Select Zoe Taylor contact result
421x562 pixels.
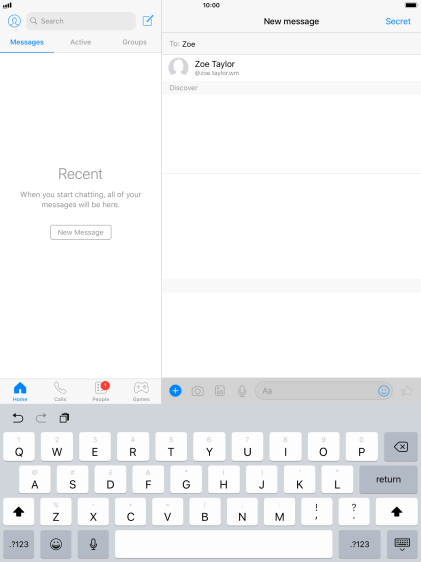291,68
